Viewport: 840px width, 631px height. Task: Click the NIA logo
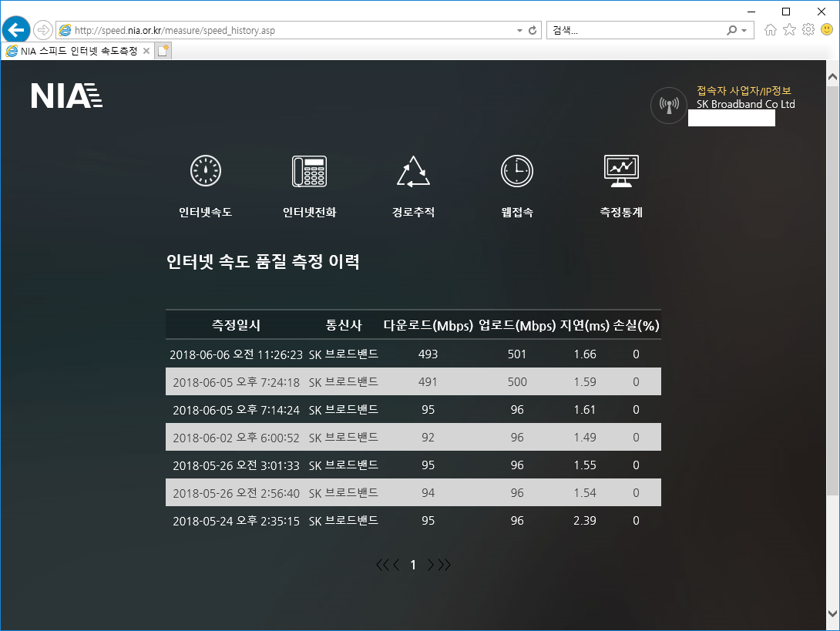click(x=66, y=96)
